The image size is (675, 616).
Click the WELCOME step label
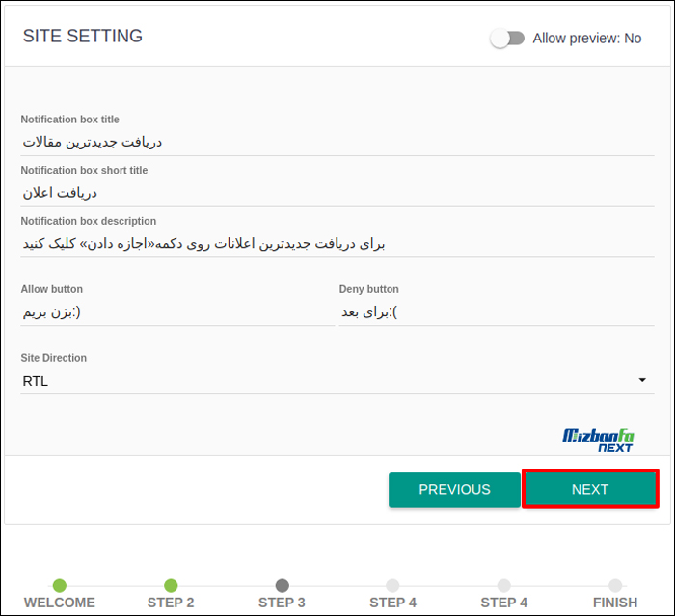pyautogui.click(x=60, y=603)
